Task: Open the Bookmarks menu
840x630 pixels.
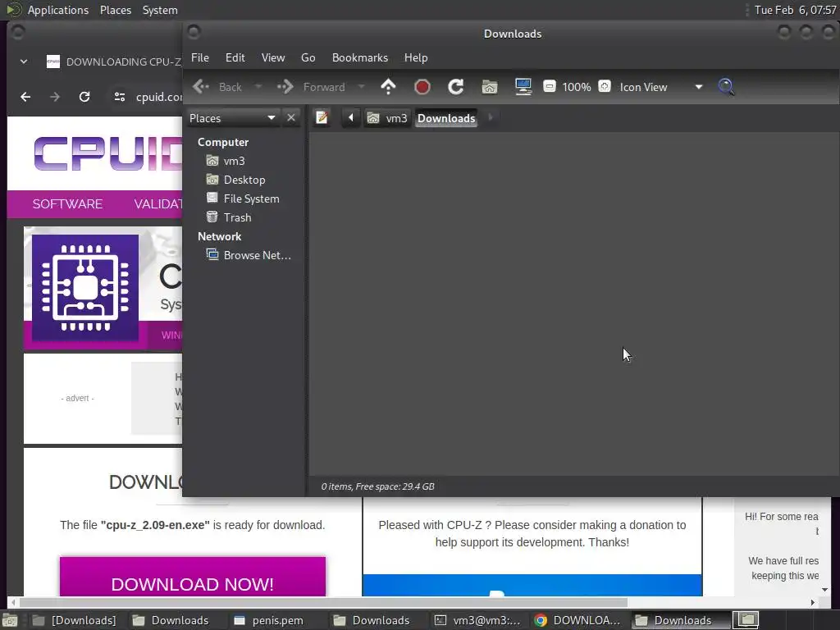Action: [360, 58]
